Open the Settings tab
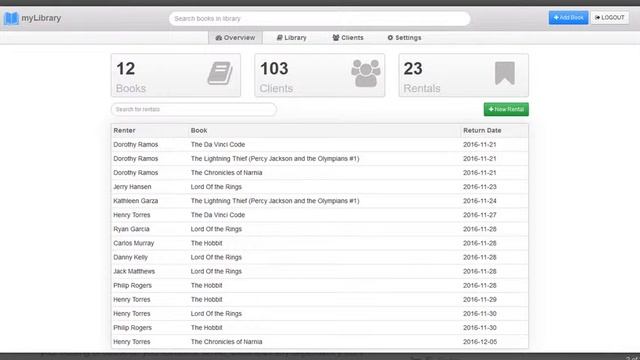The width and height of the screenshot is (640, 360). 404,38
